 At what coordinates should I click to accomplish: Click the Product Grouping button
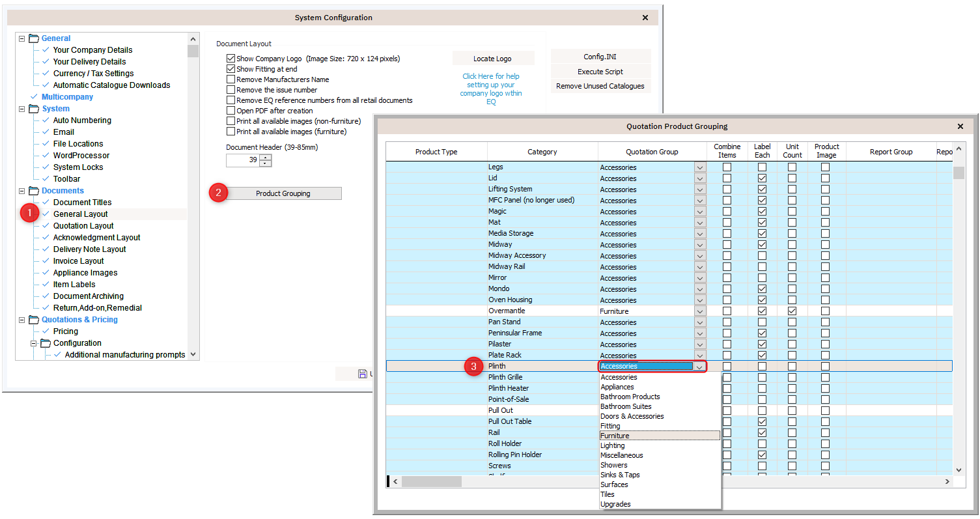point(283,193)
